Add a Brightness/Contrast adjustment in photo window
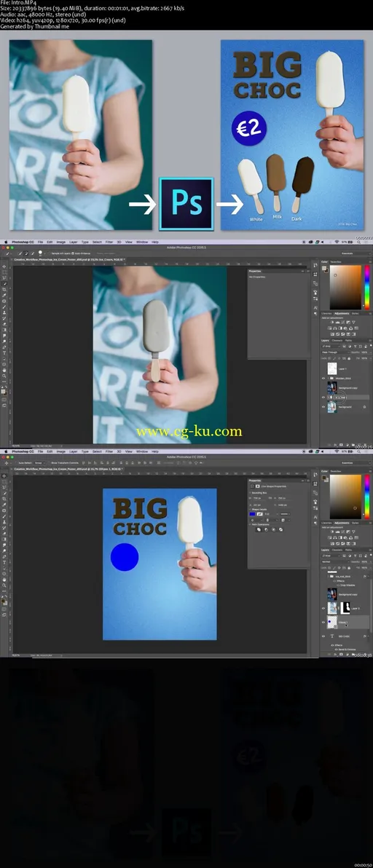This screenshot has height=868, width=373. pyautogui.click(x=332, y=322)
